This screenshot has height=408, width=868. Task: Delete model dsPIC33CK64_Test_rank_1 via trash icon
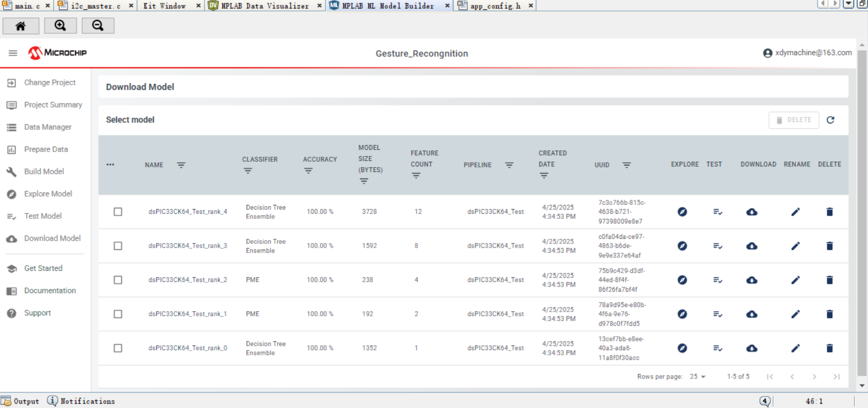[830, 314]
